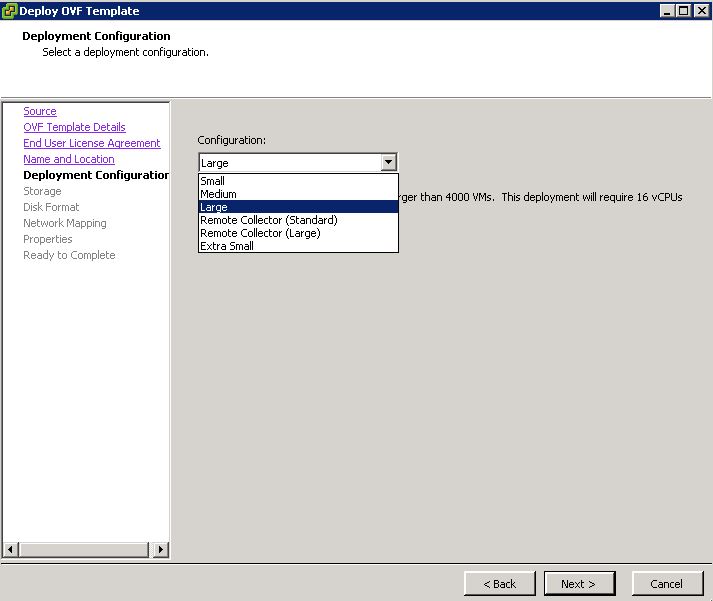
Task: Select Extra Small configuration
Action: [227, 246]
